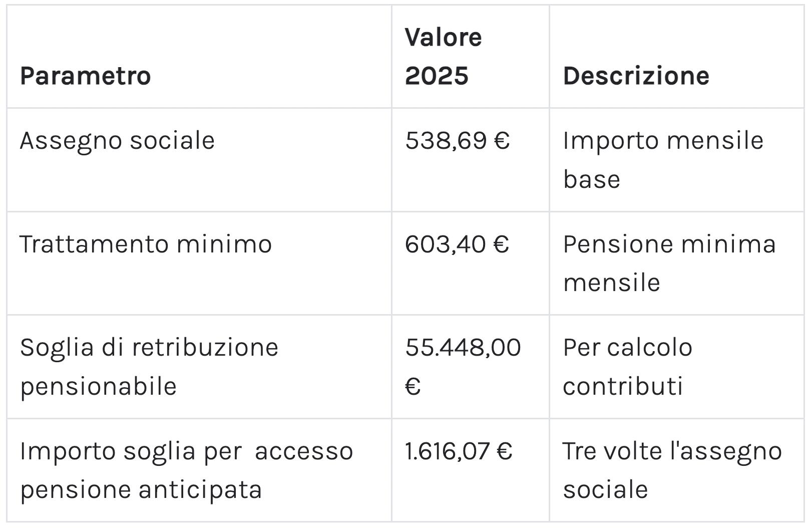This screenshot has width=812, height=528.
Task: Select the Trattamento minimo cell
Action: [146, 244]
